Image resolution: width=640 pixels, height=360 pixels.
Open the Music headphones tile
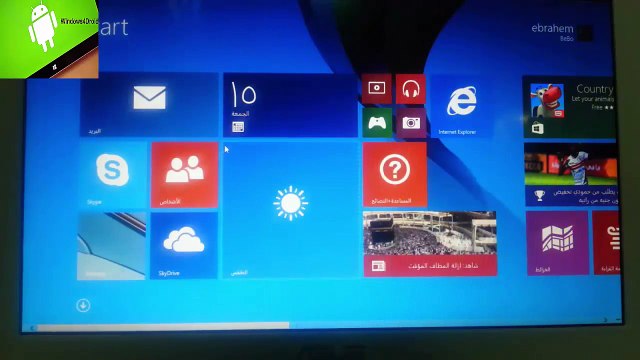coord(411,89)
